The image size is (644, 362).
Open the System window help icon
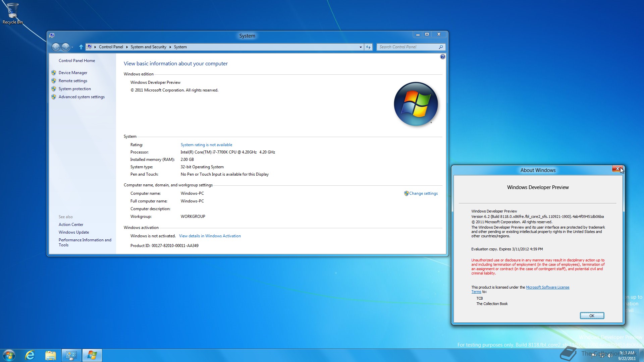click(442, 57)
